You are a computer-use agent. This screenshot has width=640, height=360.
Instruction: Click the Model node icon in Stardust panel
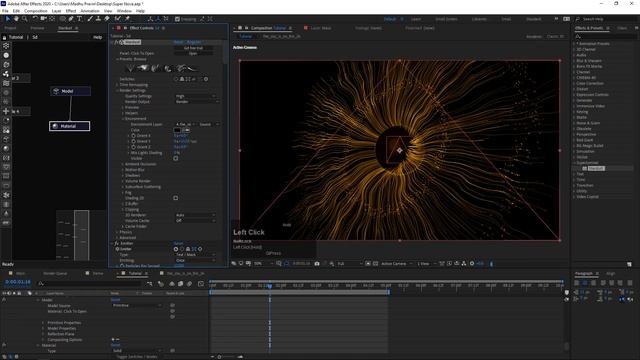[x=56, y=91]
